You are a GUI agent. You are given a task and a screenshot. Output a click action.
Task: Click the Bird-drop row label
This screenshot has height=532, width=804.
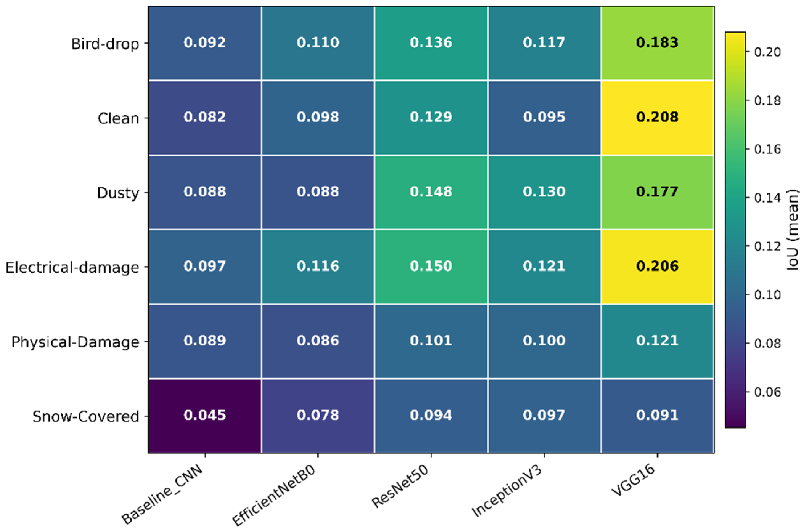(105, 44)
